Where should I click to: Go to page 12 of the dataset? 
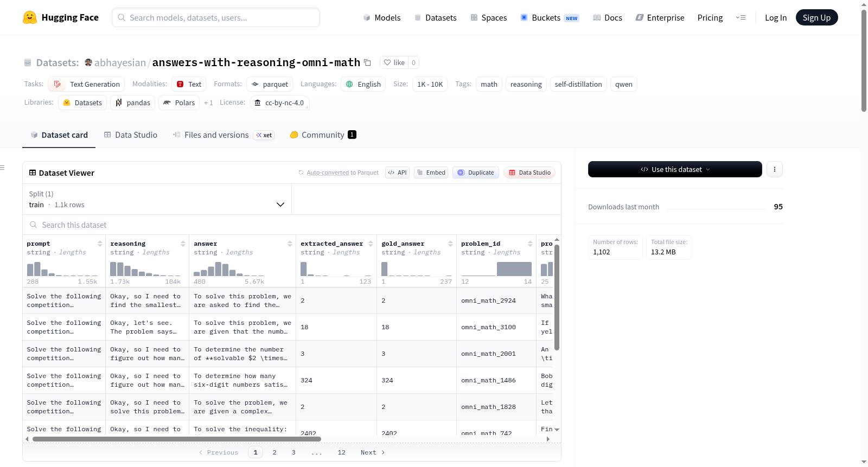point(341,452)
